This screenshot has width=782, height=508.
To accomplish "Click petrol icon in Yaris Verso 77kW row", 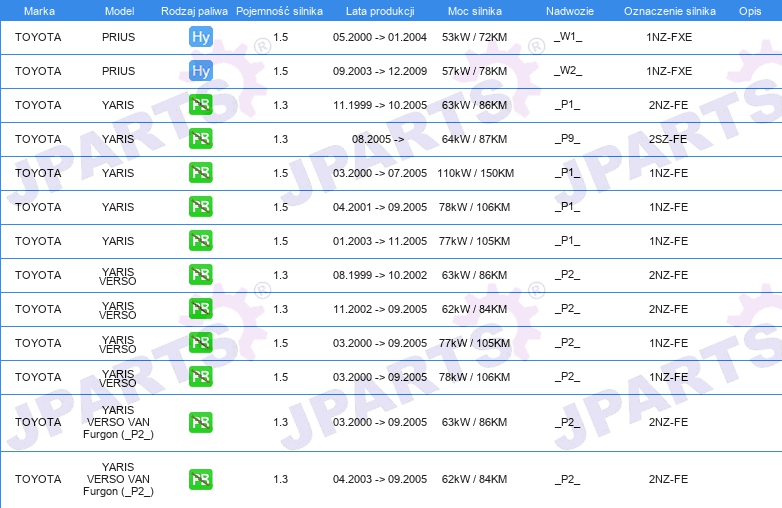I will click(200, 342).
